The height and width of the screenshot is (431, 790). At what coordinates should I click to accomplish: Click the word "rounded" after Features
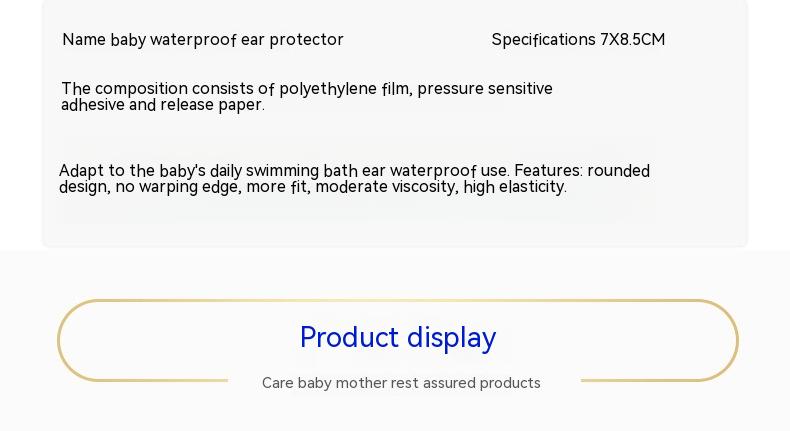(619, 171)
